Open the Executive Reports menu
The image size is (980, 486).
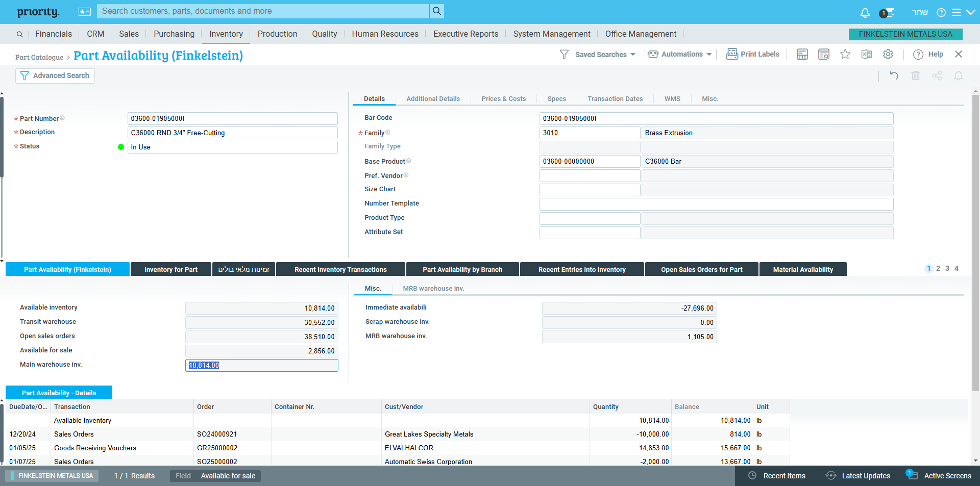pos(465,34)
